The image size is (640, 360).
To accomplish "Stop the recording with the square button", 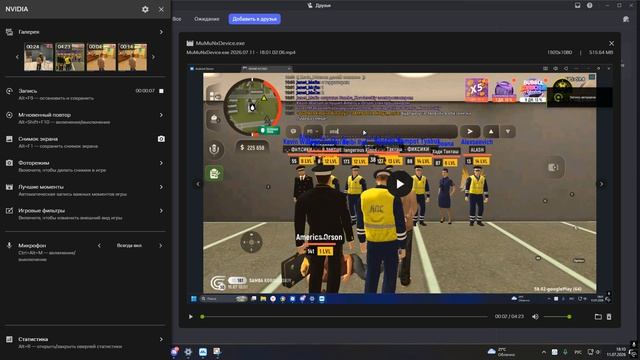I will tap(161, 91).
